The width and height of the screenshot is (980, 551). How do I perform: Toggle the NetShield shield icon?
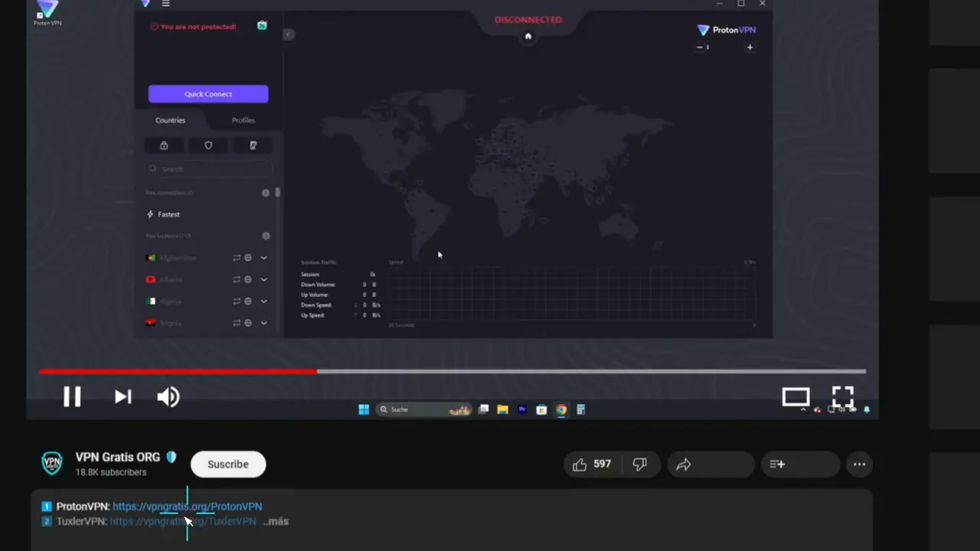pos(208,145)
